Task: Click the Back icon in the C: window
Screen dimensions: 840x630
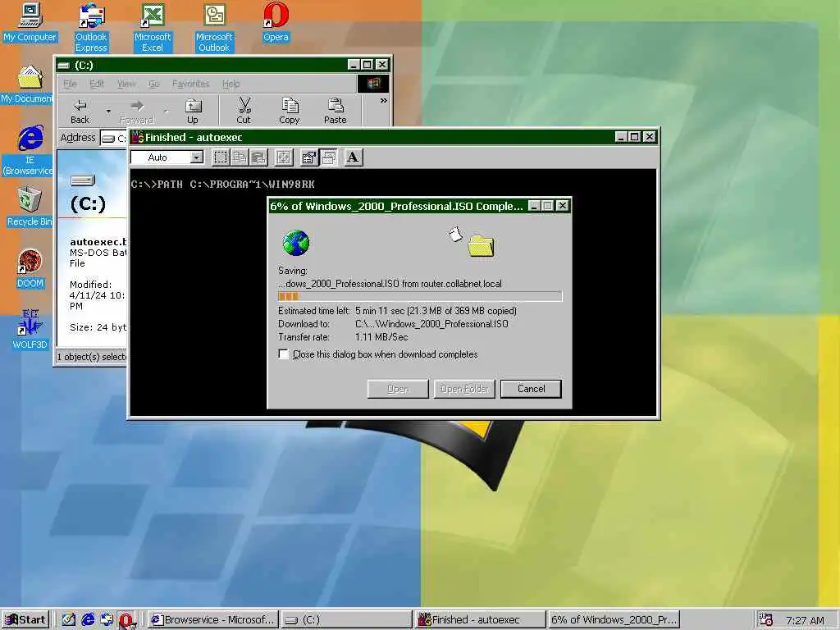Action: (x=80, y=111)
